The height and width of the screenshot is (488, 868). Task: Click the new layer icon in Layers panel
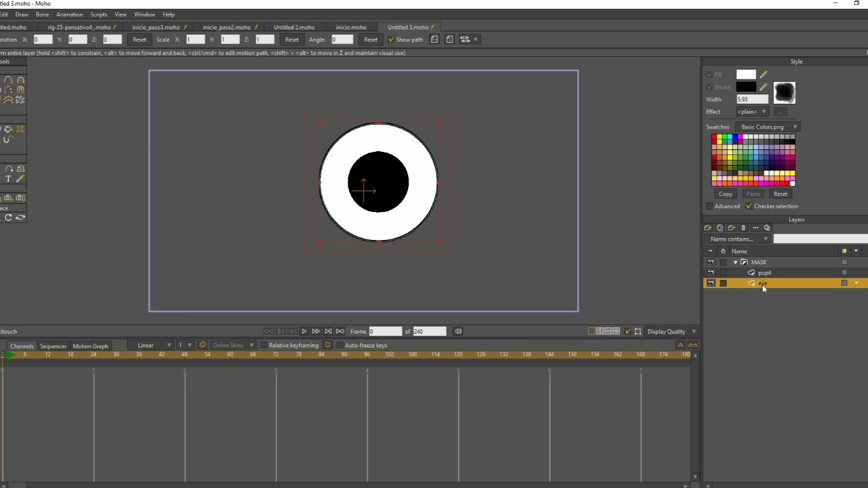coord(708,228)
